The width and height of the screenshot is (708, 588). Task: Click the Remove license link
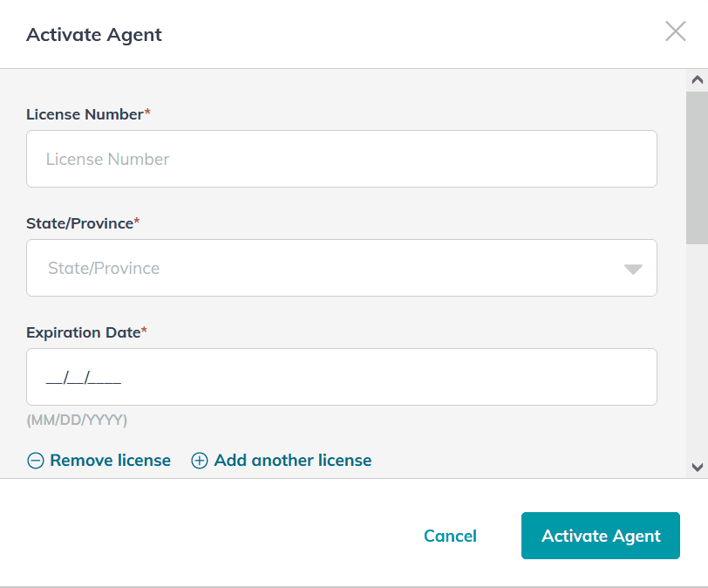pos(110,460)
